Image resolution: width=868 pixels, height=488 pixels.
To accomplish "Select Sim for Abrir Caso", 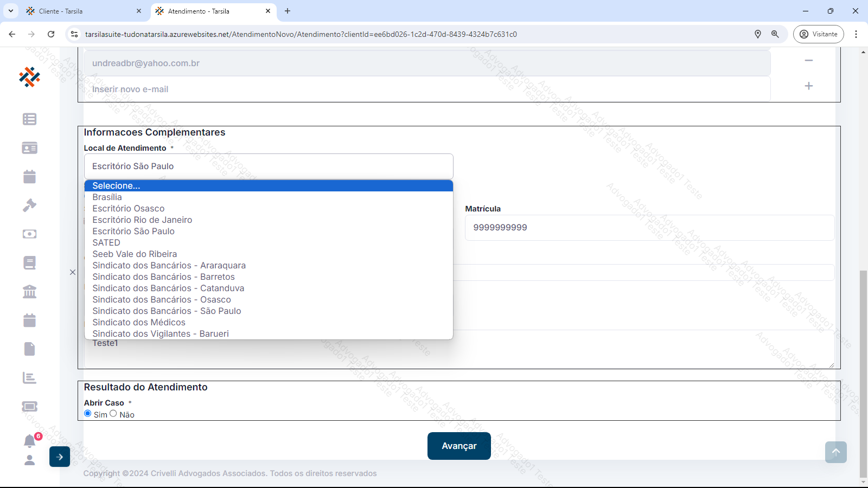I will tap(88, 414).
